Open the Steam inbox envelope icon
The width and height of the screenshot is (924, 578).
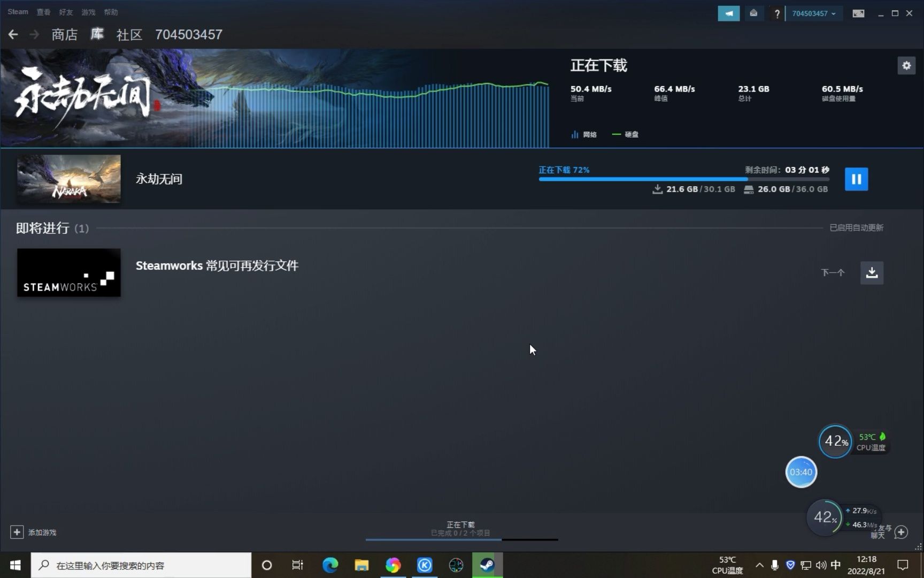click(x=753, y=13)
